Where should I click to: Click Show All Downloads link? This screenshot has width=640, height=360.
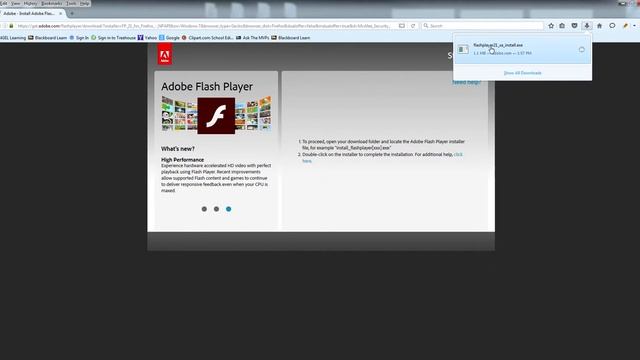(x=522, y=73)
